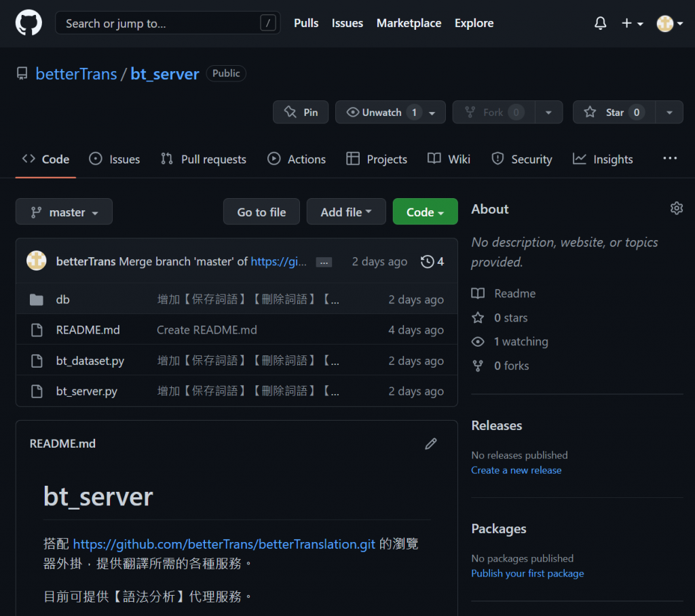Click the Go to file button
The width and height of the screenshot is (695, 616).
261,212
